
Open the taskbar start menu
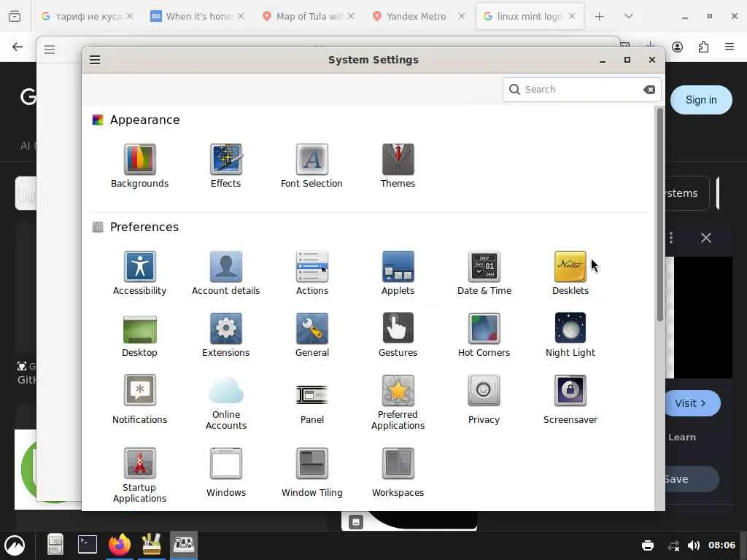[x=15, y=545]
